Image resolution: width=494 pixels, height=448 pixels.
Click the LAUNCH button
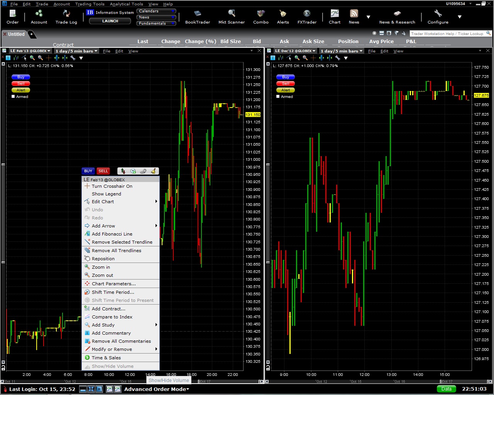coord(110,21)
